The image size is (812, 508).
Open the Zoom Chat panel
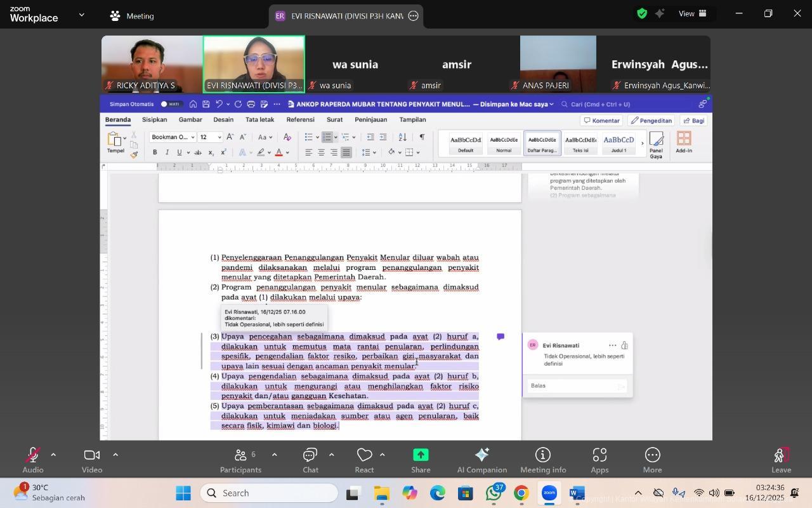tap(310, 460)
